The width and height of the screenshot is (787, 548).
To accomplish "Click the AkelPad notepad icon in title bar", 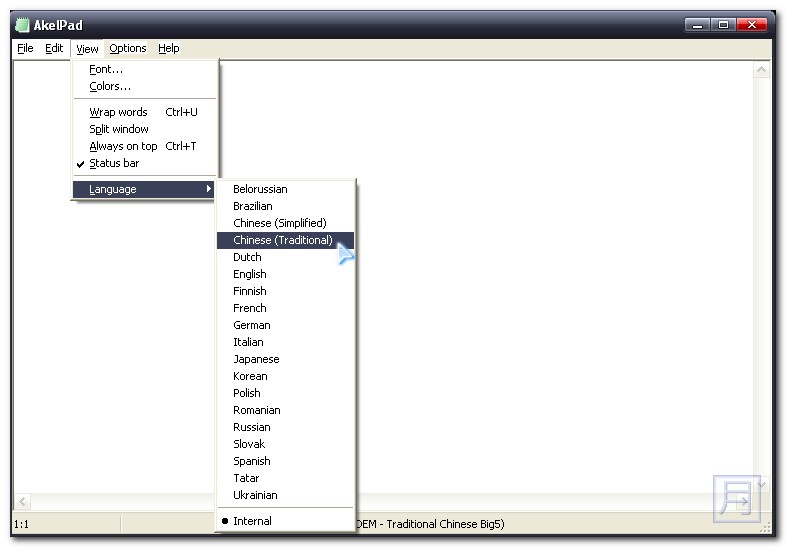I will 22,25.
